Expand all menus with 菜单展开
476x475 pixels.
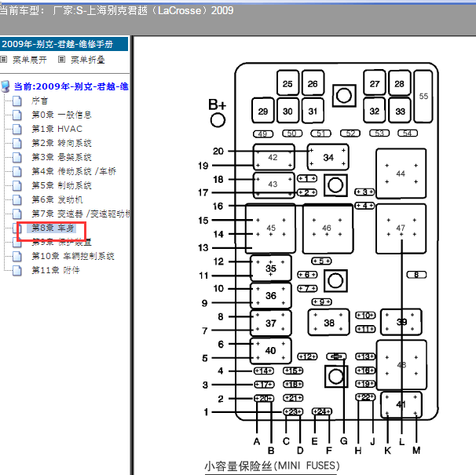[30, 60]
